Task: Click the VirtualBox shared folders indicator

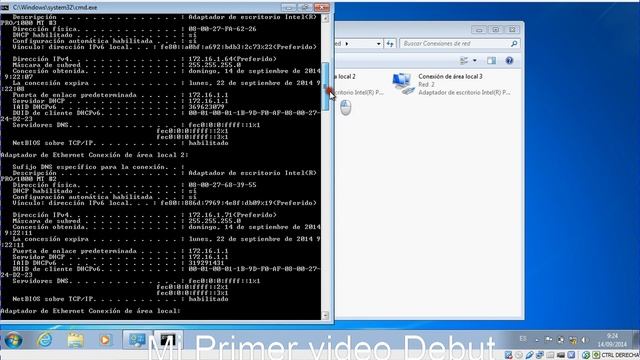Action: click(550, 355)
